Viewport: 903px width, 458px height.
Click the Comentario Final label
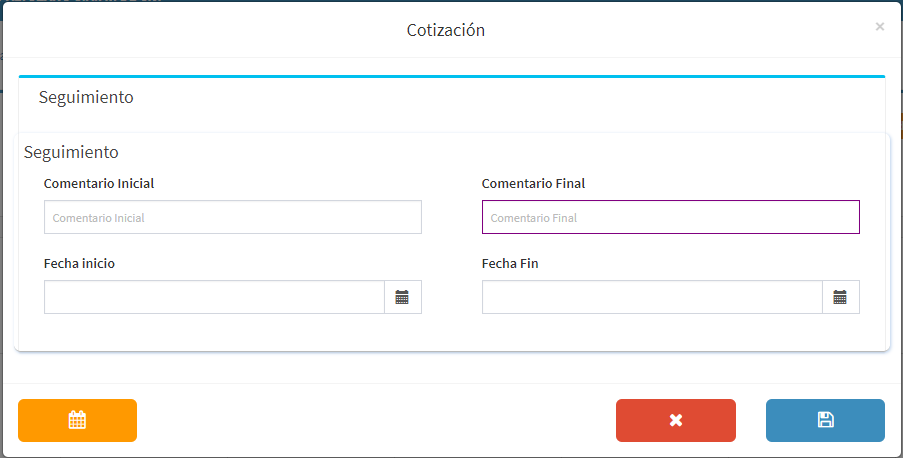click(x=533, y=183)
